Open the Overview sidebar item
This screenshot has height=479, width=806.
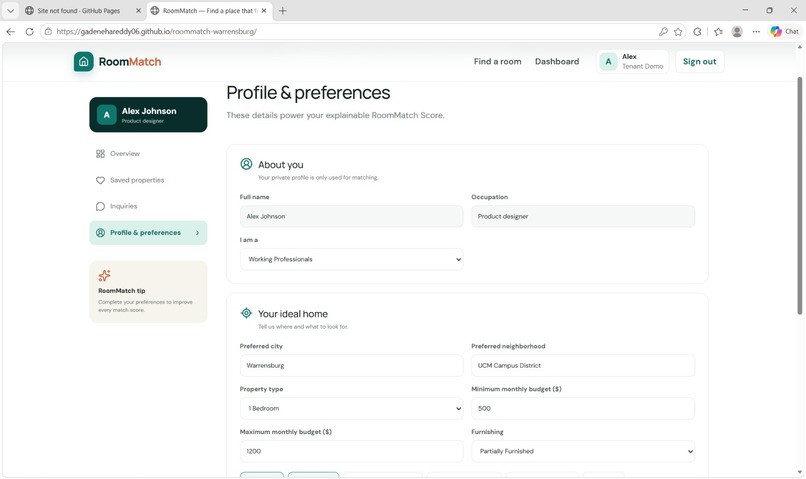[148, 154]
